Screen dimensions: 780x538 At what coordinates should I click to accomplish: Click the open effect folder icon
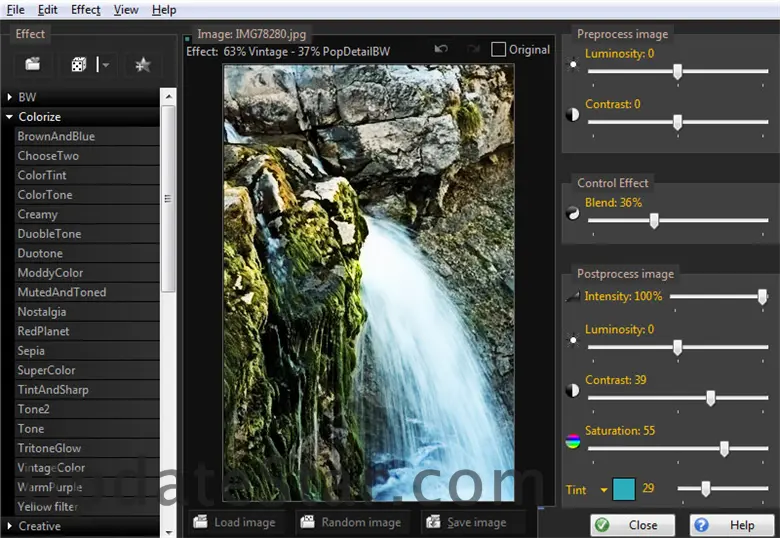tap(33, 65)
